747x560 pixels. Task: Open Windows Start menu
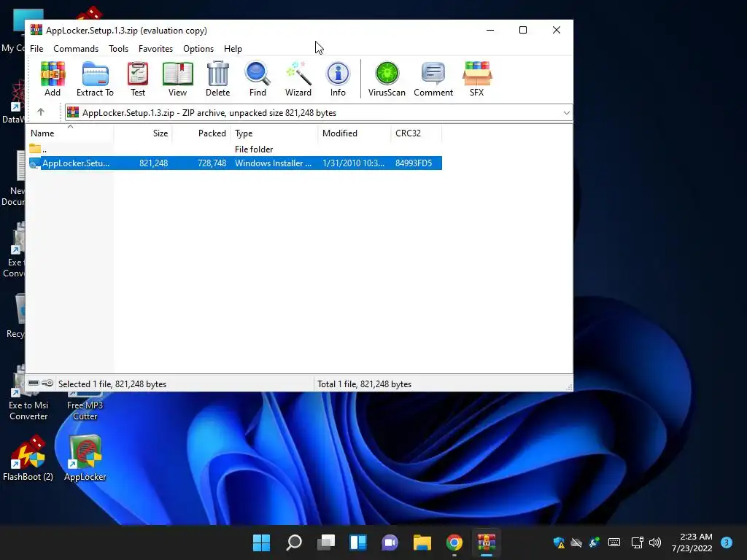pos(262,542)
